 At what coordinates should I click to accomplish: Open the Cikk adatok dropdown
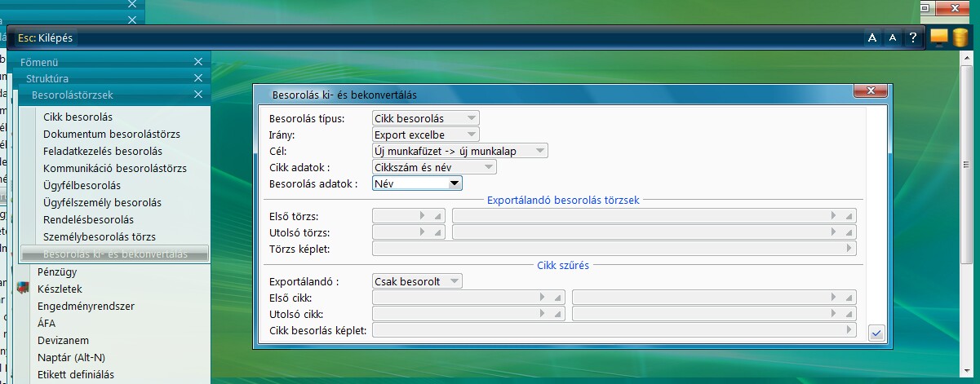pos(433,167)
